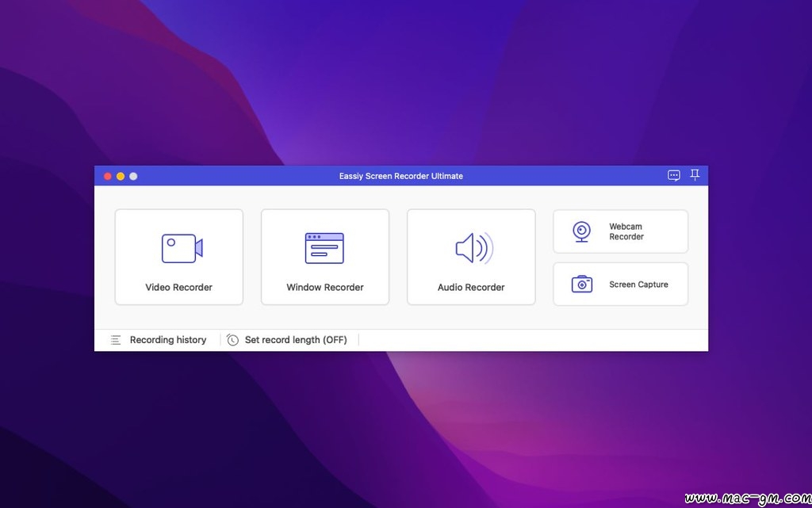
Task: Click the Webcam Recorder label
Action: point(626,231)
